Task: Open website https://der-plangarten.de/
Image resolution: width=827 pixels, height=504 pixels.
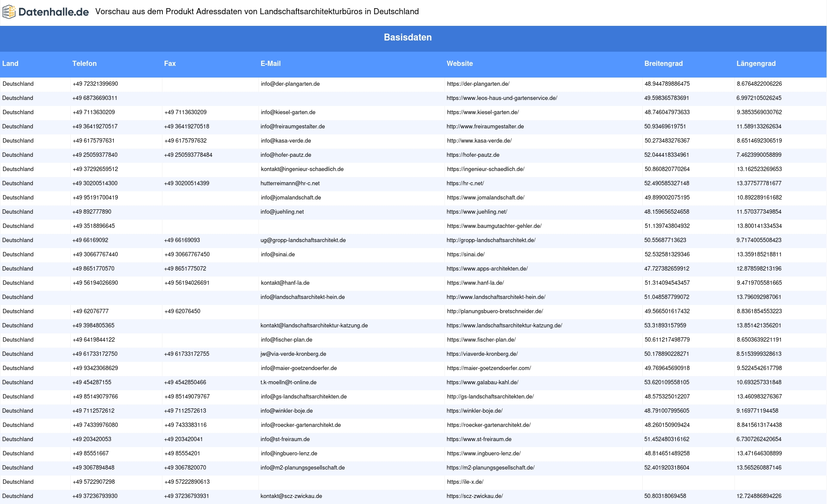Action: click(478, 84)
